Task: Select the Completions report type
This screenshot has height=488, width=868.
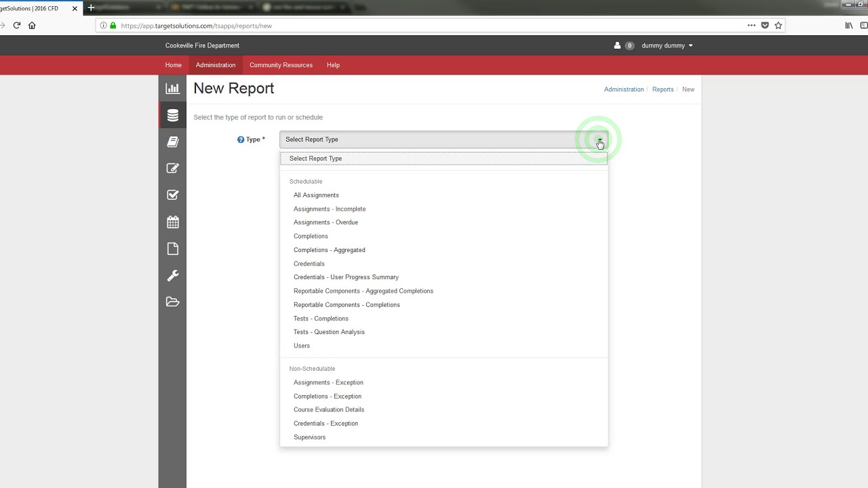Action: [x=444, y=236]
